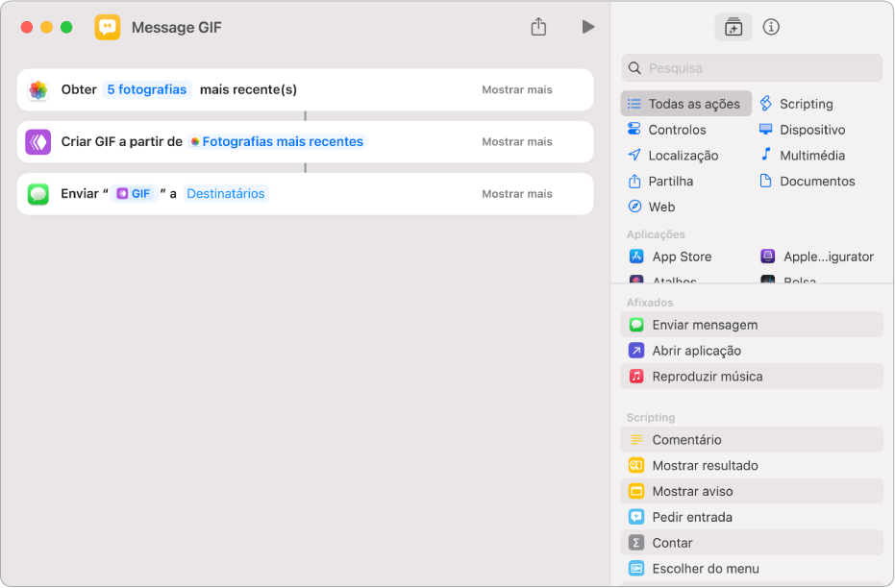
Task: Click the Photos icon in the Obter action
Action: tap(38, 89)
